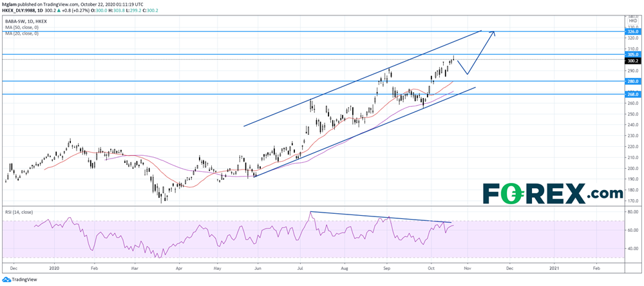Click the Jul label on time axis
This screenshot has height=286, width=644.
(x=301, y=266)
